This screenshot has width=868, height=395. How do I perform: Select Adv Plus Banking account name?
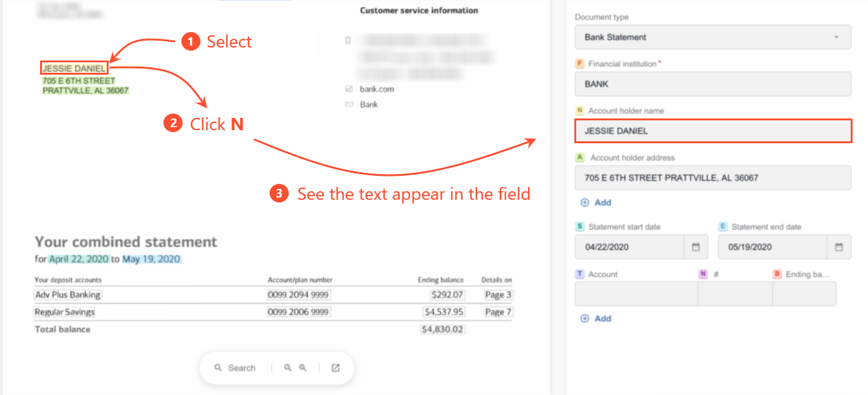(68, 295)
